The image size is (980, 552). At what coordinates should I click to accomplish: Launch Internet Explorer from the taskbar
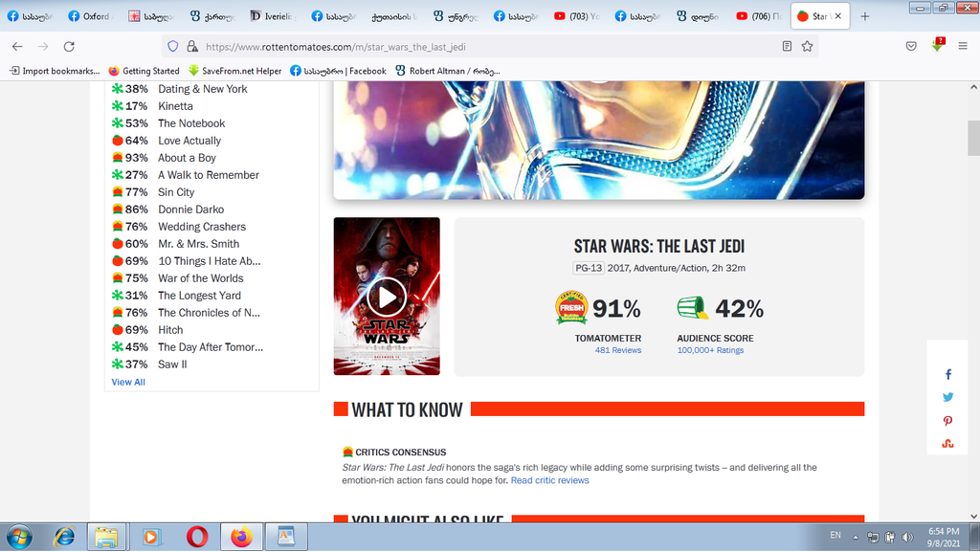[64, 537]
